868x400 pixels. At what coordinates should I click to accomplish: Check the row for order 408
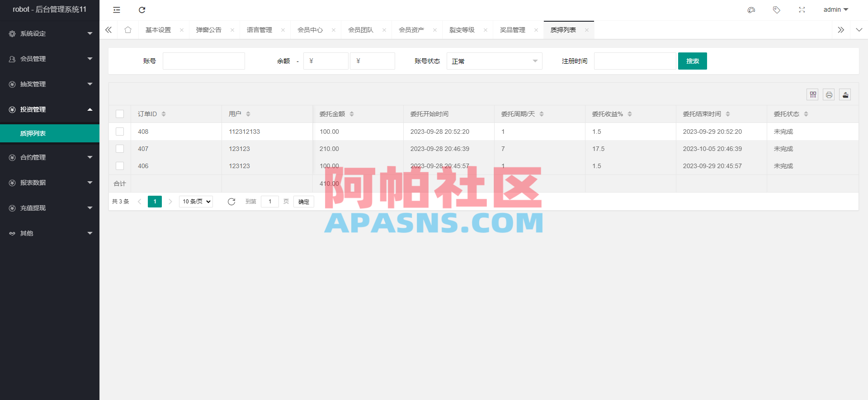(x=120, y=132)
